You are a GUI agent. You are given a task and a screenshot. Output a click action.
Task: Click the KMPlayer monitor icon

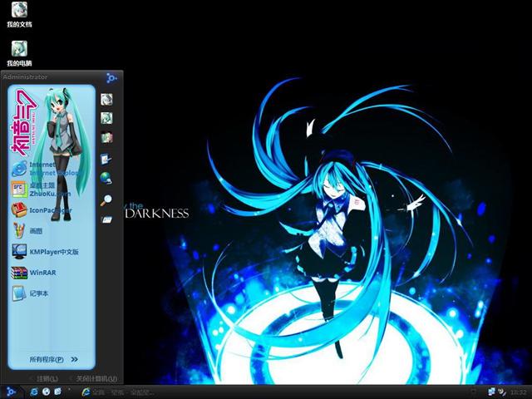click(x=19, y=251)
